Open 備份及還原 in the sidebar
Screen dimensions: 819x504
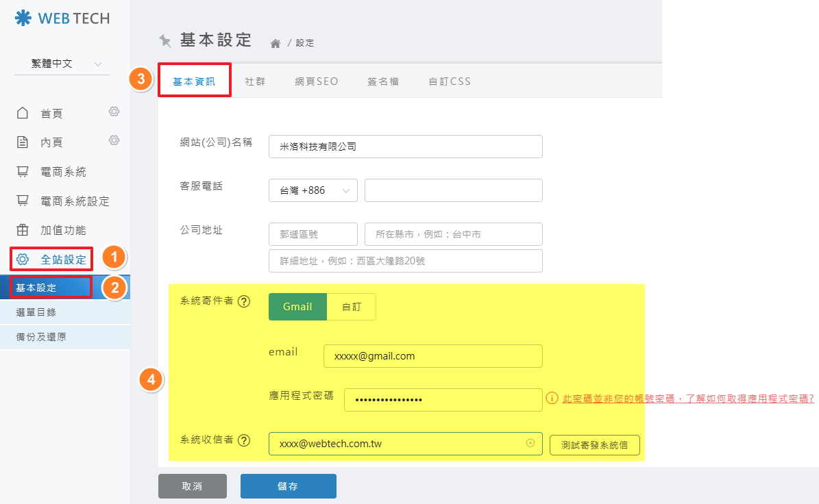pos(41,337)
